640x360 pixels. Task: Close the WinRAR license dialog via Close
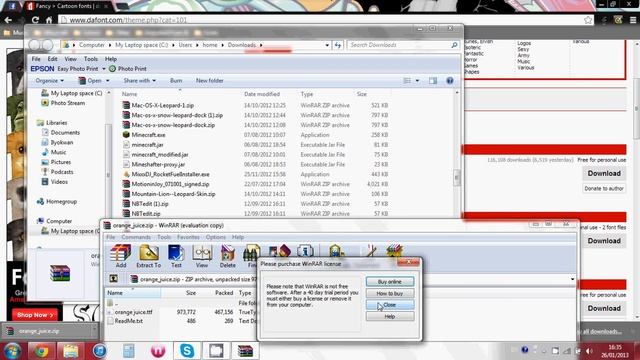(390, 305)
